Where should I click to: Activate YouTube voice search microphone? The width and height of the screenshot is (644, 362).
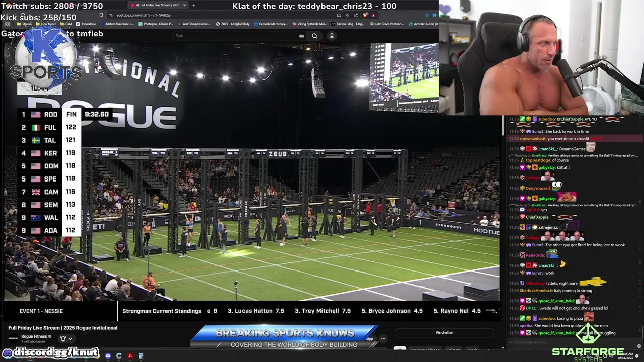click(332, 36)
